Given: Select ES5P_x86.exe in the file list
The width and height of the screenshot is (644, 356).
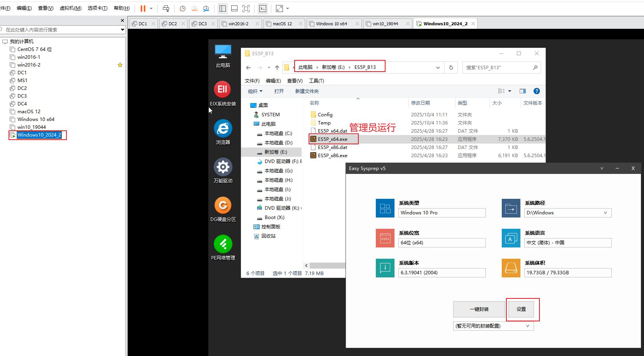Looking at the screenshot, I should (x=332, y=156).
